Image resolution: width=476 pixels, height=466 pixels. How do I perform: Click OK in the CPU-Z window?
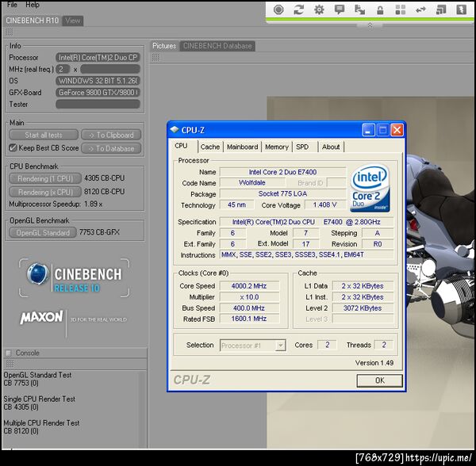coord(379,380)
